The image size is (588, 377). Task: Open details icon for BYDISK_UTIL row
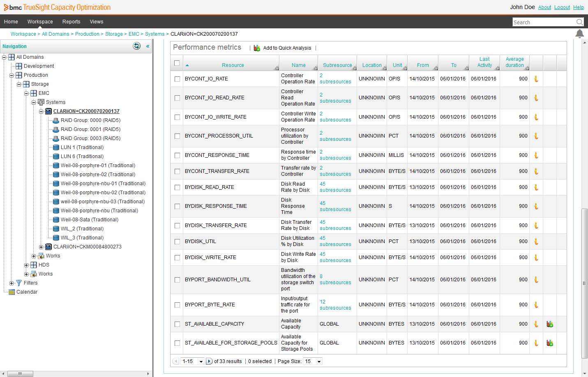point(536,241)
